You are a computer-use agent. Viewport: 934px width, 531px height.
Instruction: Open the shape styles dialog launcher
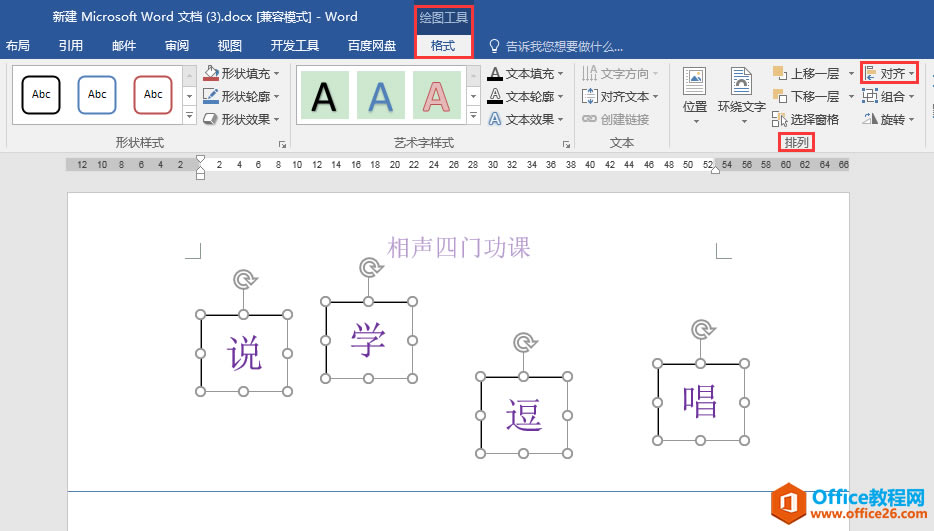click(282, 145)
